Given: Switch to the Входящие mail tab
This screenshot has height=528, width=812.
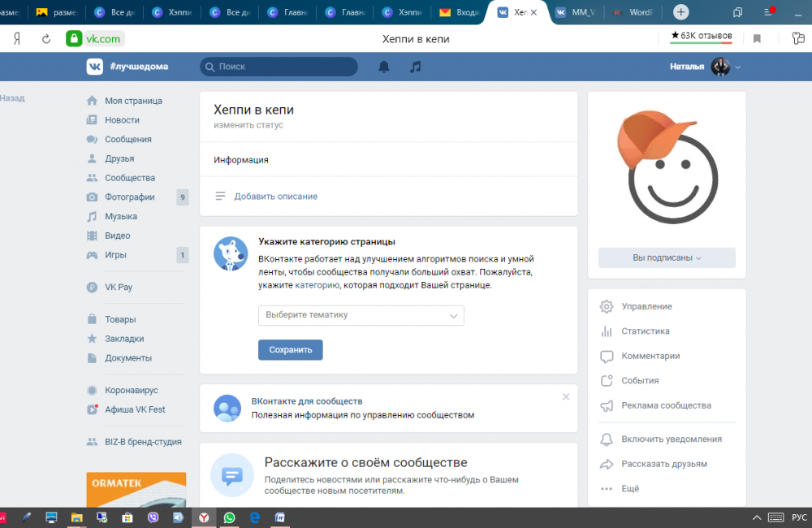Looking at the screenshot, I should [460, 12].
